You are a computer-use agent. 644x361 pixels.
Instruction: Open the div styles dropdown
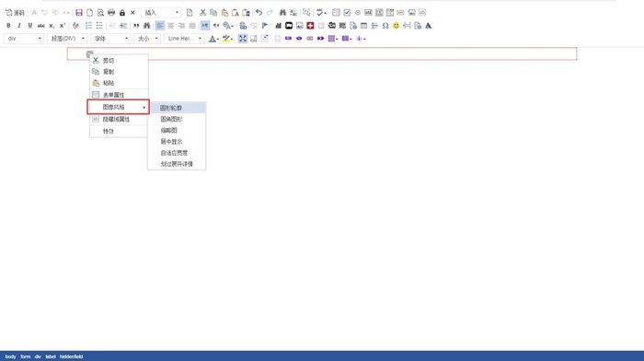(x=24, y=39)
